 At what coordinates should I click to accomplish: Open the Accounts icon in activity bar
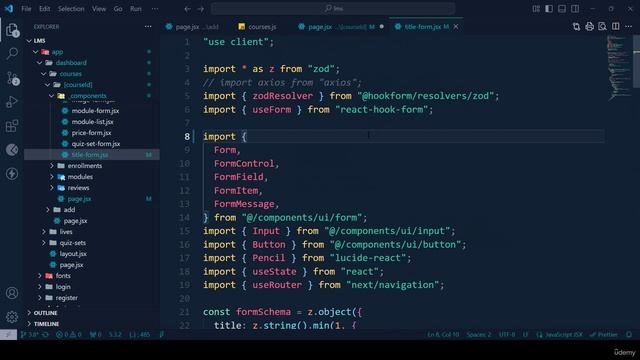[x=12, y=293]
